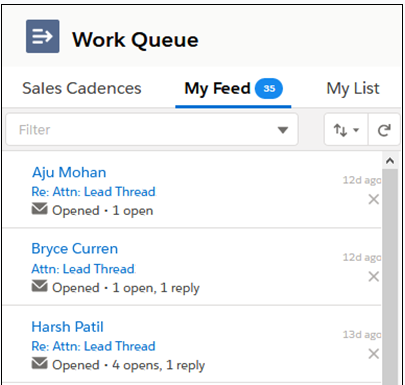This screenshot has height=385, width=405.
Task: Click the Work Queue header icon
Action: pos(43,36)
